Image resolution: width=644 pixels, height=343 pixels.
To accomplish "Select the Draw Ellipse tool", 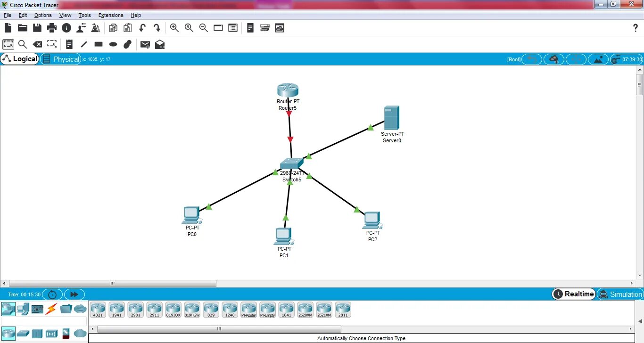I will (113, 44).
